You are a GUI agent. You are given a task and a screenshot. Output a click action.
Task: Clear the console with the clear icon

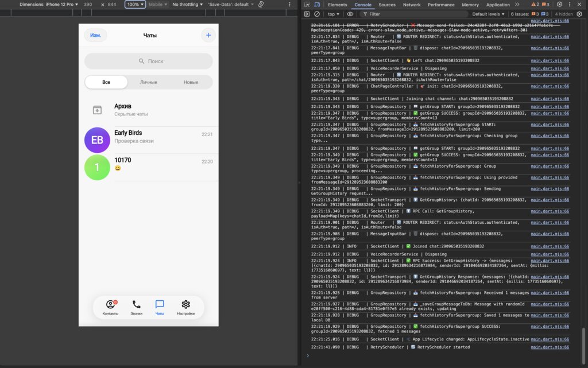coord(317,14)
